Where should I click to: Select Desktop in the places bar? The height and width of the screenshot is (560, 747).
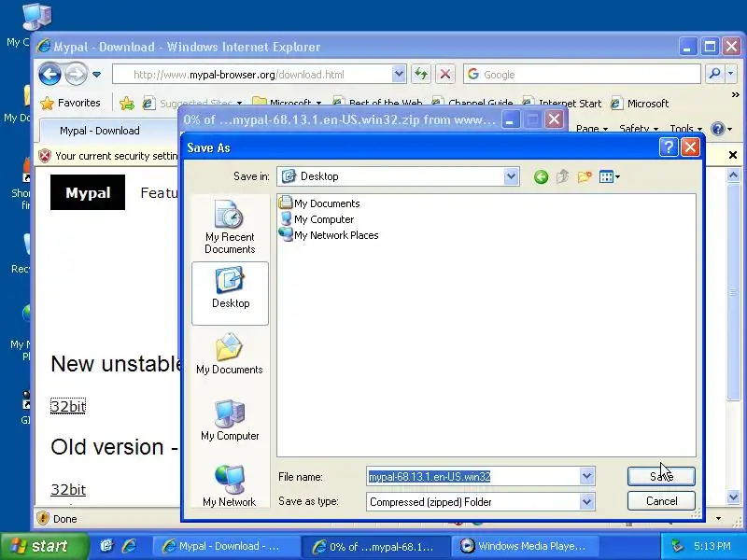pyautogui.click(x=230, y=293)
